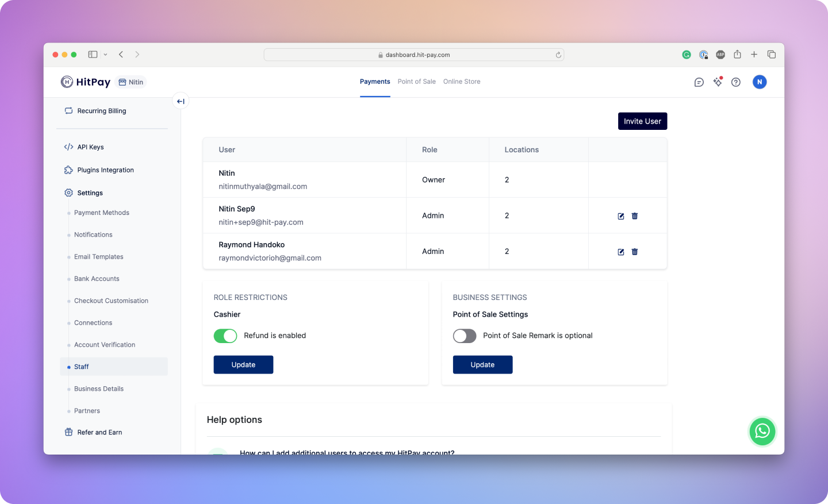Open Checkout Customisation settings
Image resolution: width=828 pixels, height=504 pixels.
point(111,301)
